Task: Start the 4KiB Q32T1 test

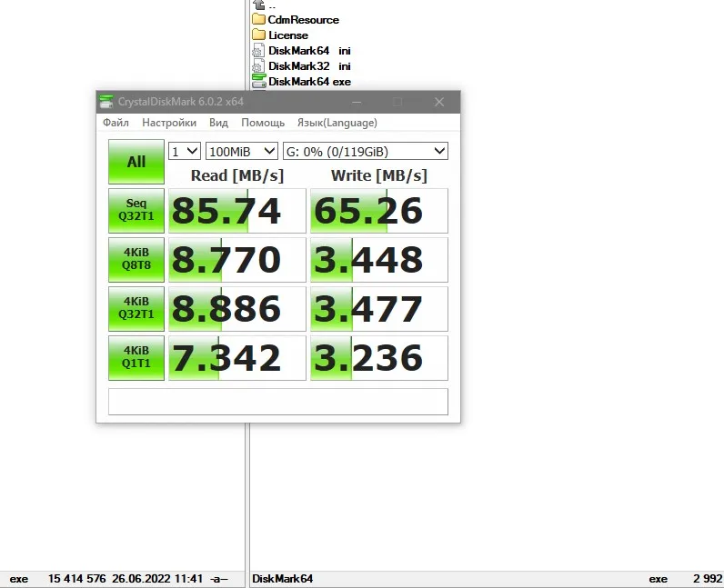Action: point(136,309)
